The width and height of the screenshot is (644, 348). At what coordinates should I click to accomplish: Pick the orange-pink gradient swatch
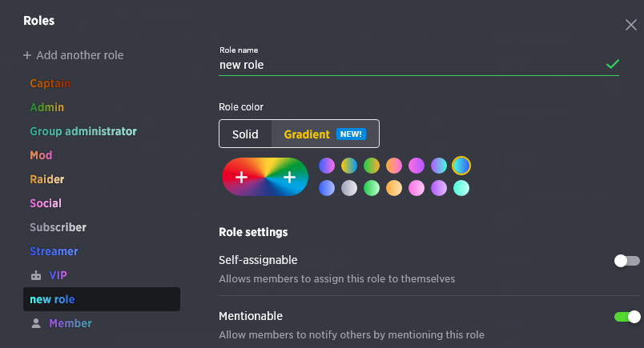(x=394, y=166)
